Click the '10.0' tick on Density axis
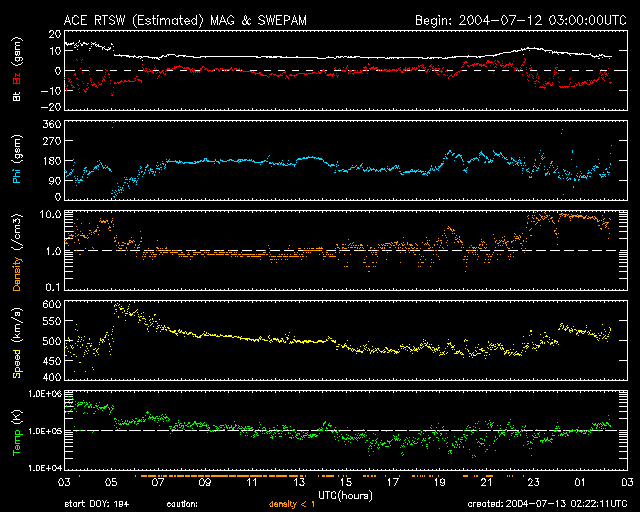The width and height of the screenshot is (640, 512). coord(51,214)
